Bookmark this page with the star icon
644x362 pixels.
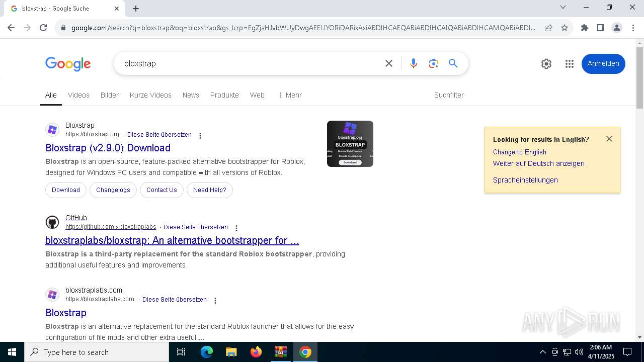pyautogui.click(x=565, y=28)
